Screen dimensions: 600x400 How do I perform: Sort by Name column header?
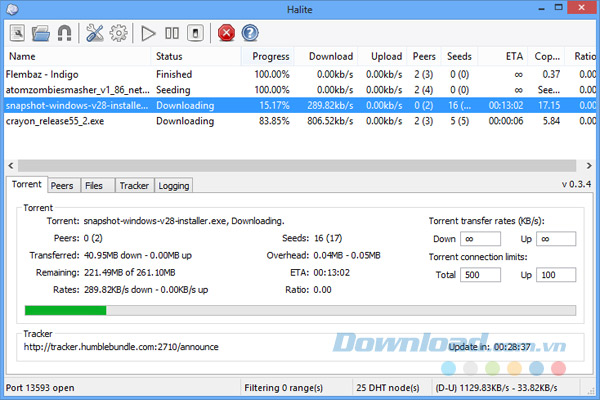[78, 57]
